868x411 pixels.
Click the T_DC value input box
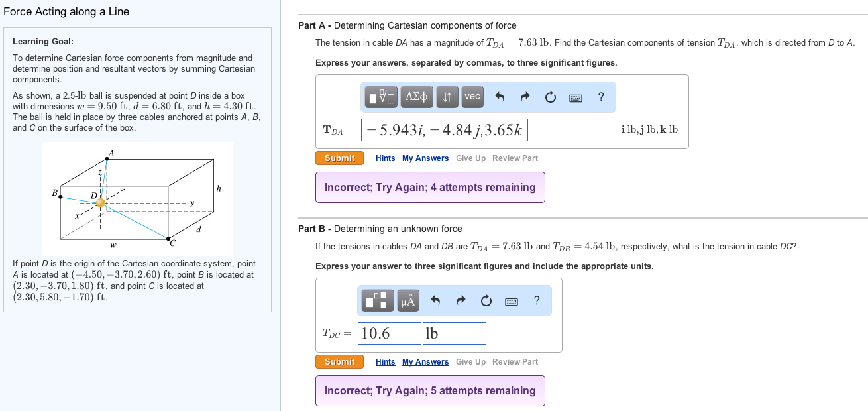(x=389, y=333)
